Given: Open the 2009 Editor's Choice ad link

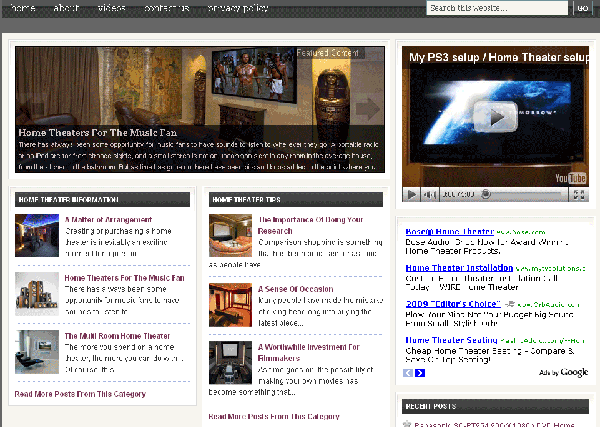Looking at the screenshot, I should pyautogui.click(x=453, y=304).
